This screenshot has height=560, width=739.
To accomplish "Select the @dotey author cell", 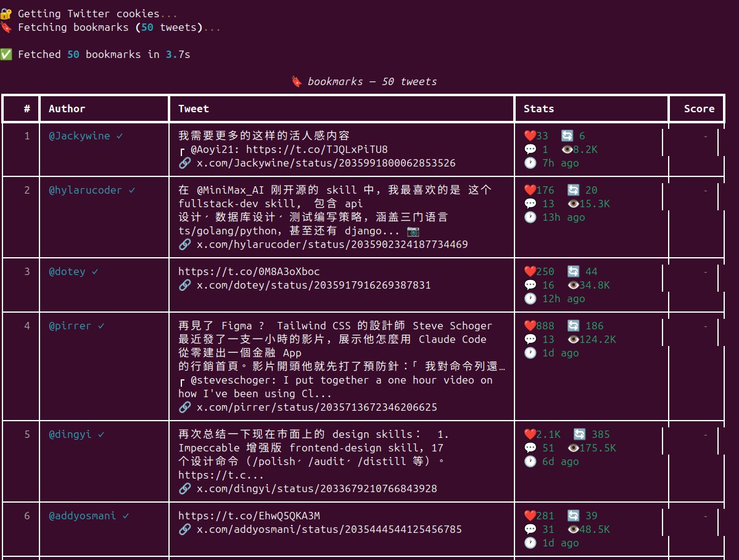I will click(104, 285).
